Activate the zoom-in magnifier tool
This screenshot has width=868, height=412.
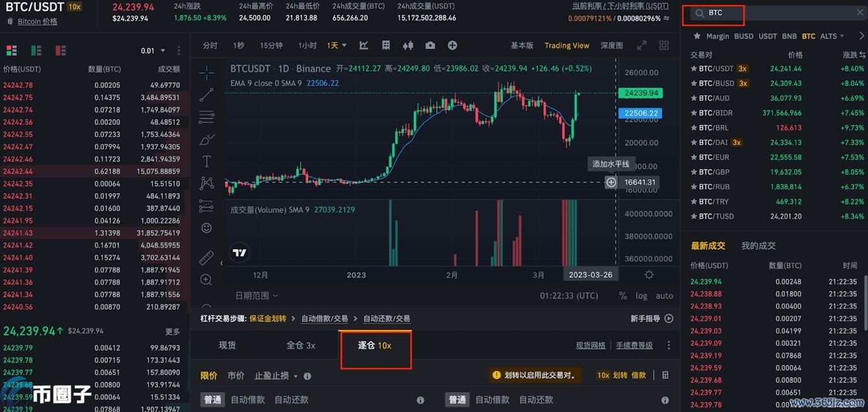[x=206, y=280]
